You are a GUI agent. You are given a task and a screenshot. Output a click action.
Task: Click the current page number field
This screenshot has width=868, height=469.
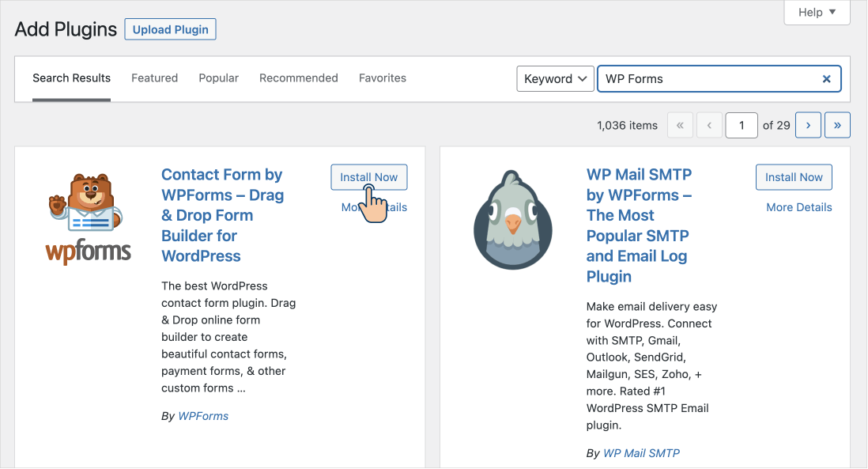pyautogui.click(x=742, y=125)
